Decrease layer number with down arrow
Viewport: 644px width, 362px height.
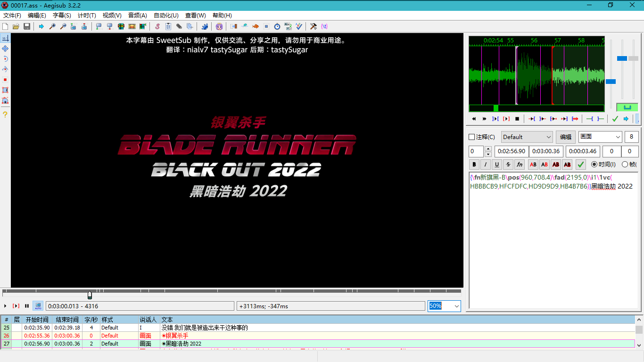coord(488,154)
